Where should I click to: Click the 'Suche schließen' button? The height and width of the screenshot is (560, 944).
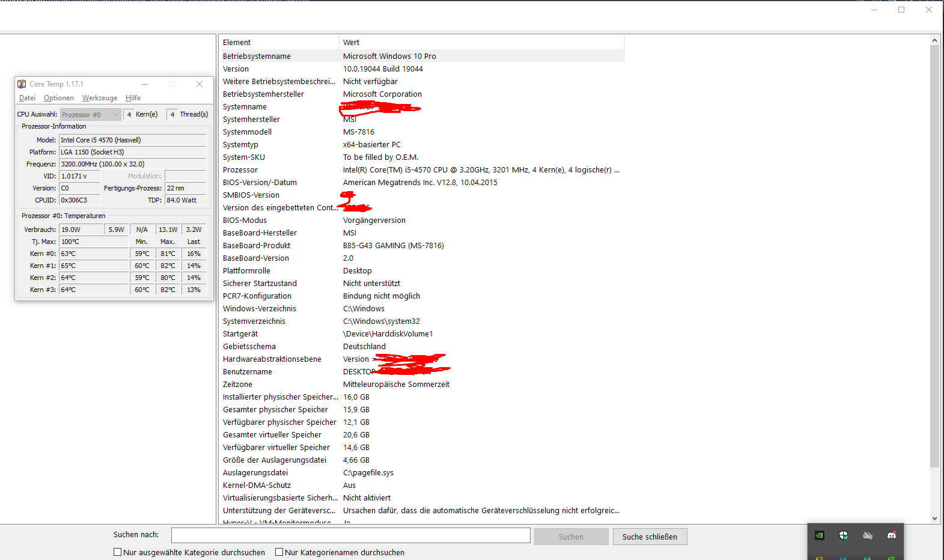[650, 537]
